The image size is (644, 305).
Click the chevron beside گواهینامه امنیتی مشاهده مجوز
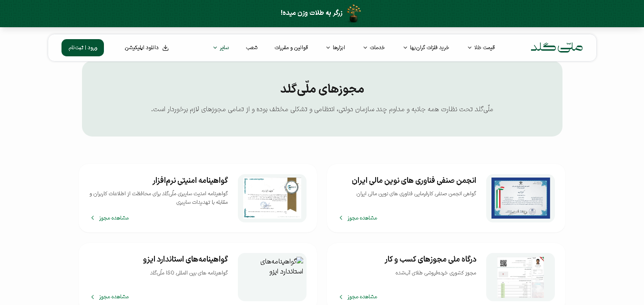pyautogui.click(x=92, y=218)
